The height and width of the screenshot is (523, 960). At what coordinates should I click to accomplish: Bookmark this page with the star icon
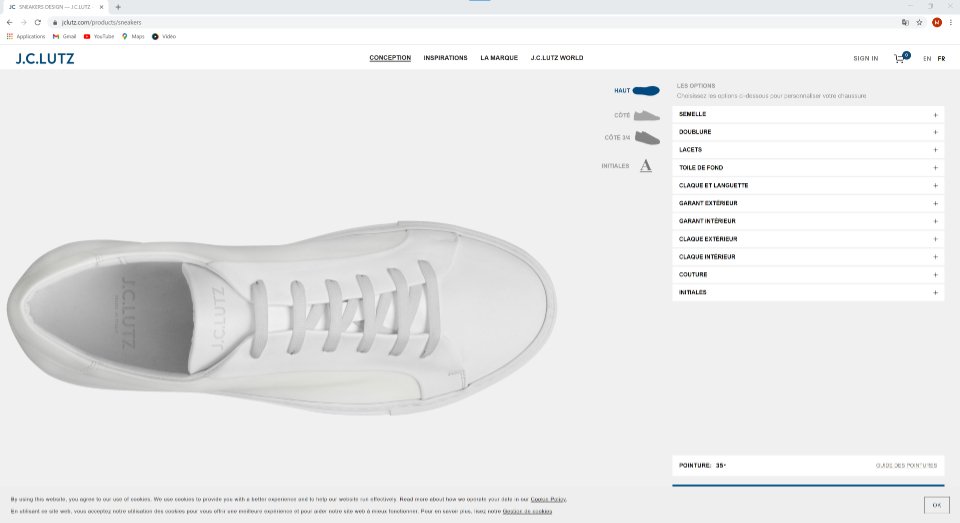pyautogui.click(x=919, y=22)
